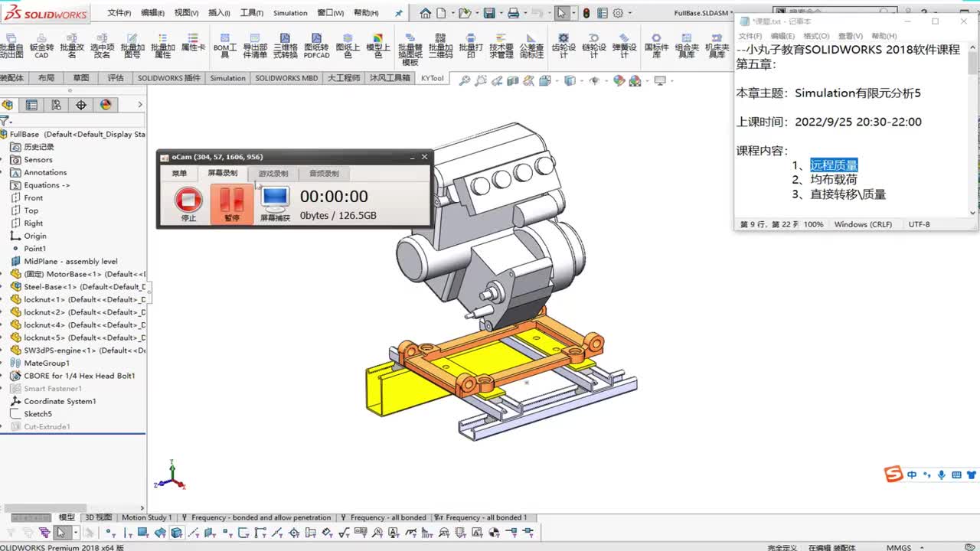Select MidPlane - assembly level item
980x551 pixels.
click(70, 261)
